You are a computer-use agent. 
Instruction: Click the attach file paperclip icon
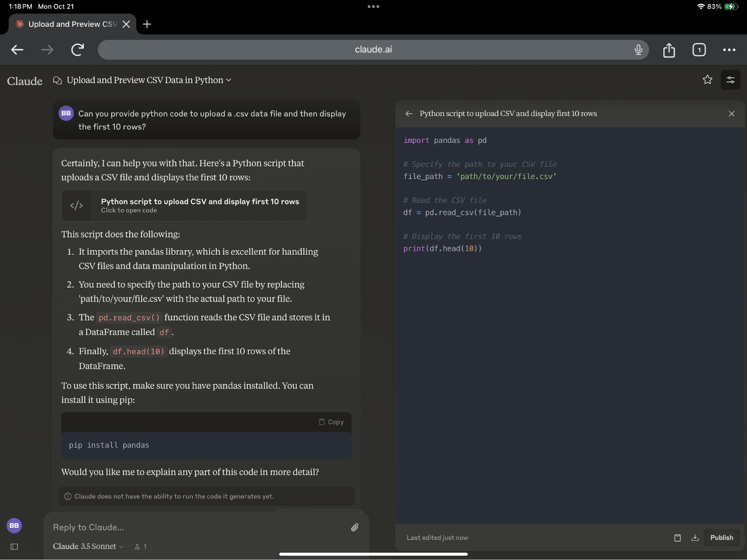tap(354, 527)
